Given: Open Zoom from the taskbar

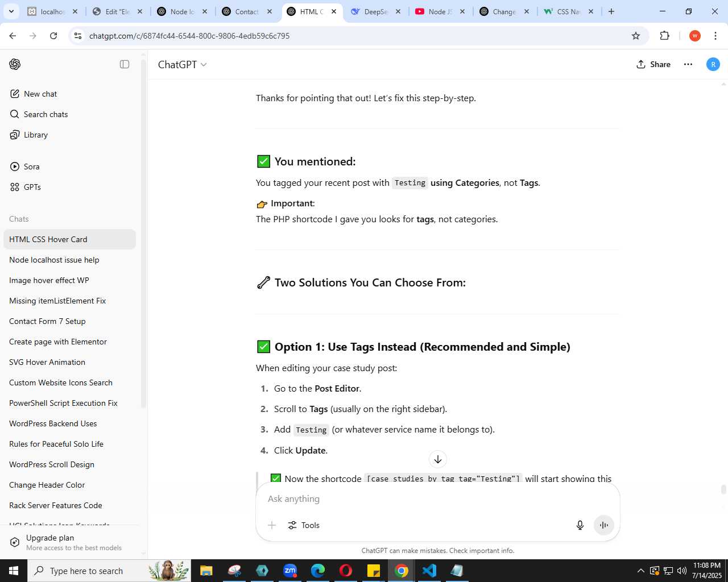Looking at the screenshot, I should point(290,571).
